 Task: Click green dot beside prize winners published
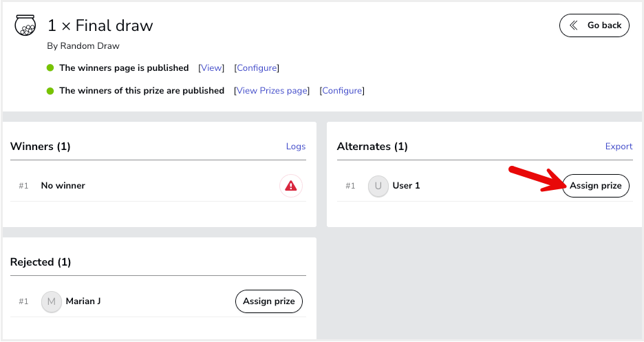(x=50, y=91)
